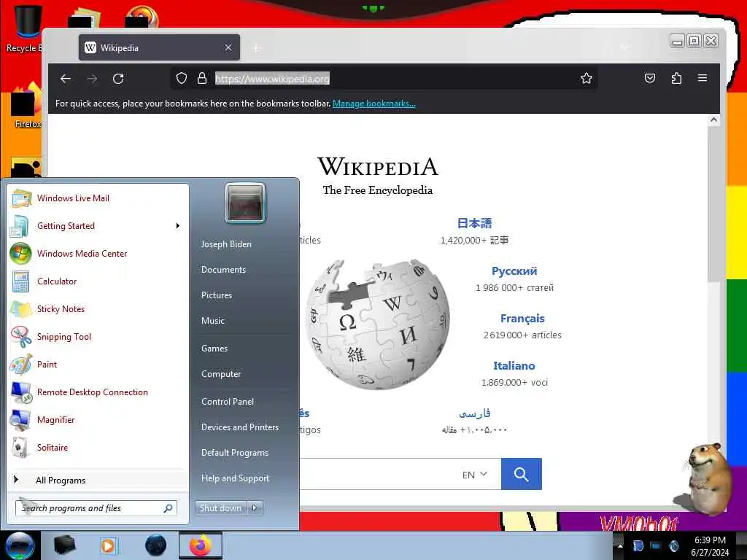This screenshot has height=560, width=747.
Task: Open the tracking protection shield icon
Action: coord(182,78)
